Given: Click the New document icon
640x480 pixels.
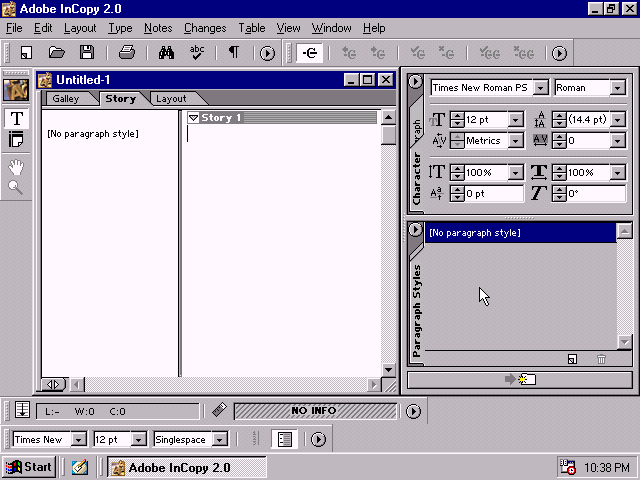Looking at the screenshot, I should [26, 53].
